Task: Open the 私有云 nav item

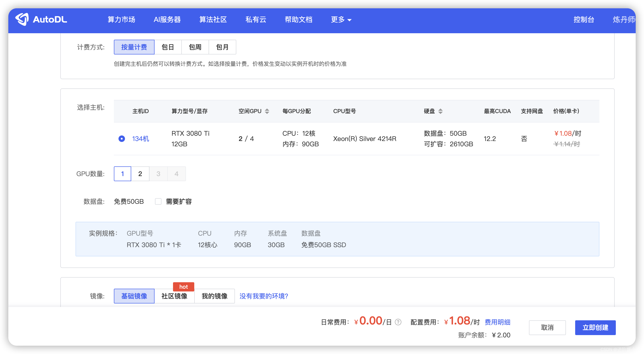Action: [x=256, y=19]
